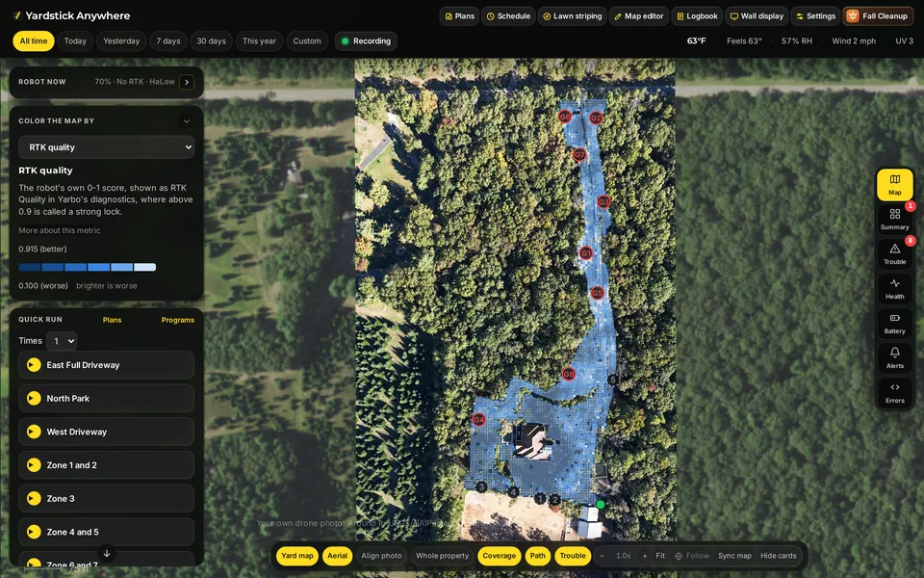The width and height of the screenshot is (924, 578).
Task: Select the 7 days range
Action: point(167,41)
